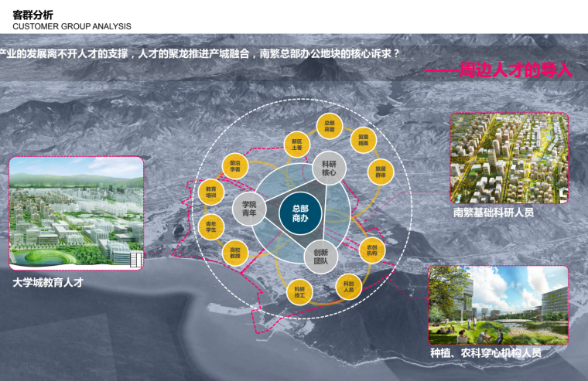
Task: Click the 旅居群体 yellow node
Action: pos(381,171)
